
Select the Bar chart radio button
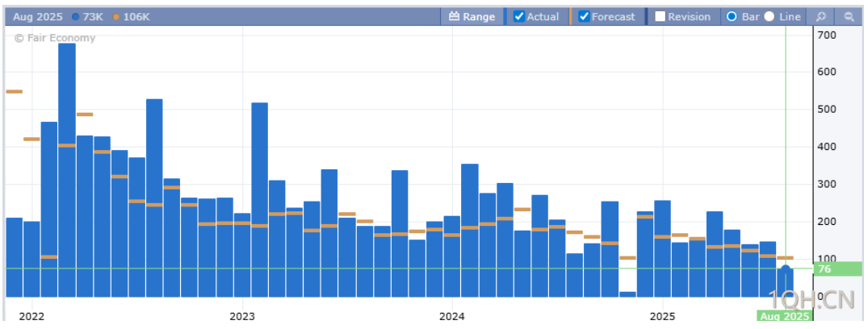732,16
